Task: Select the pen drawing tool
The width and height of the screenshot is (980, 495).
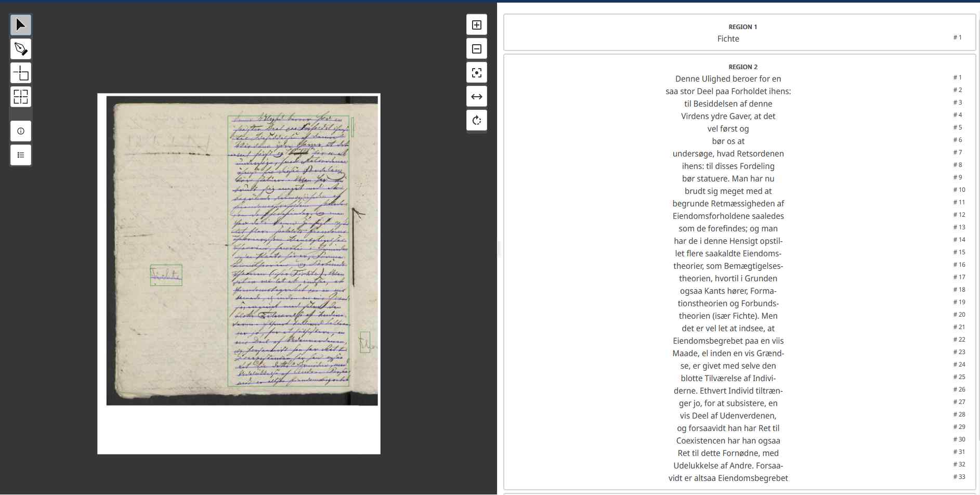Action: pyautogui.click(x=21, y=49)
